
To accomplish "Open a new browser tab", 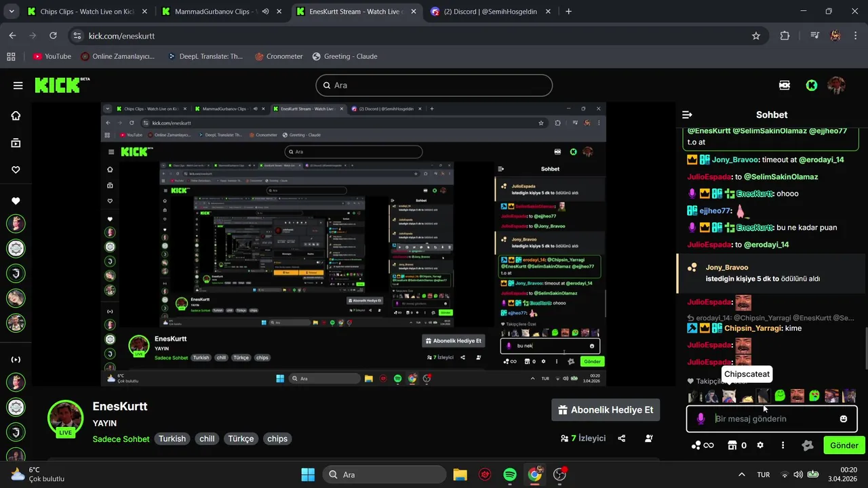I will [568, 12].
